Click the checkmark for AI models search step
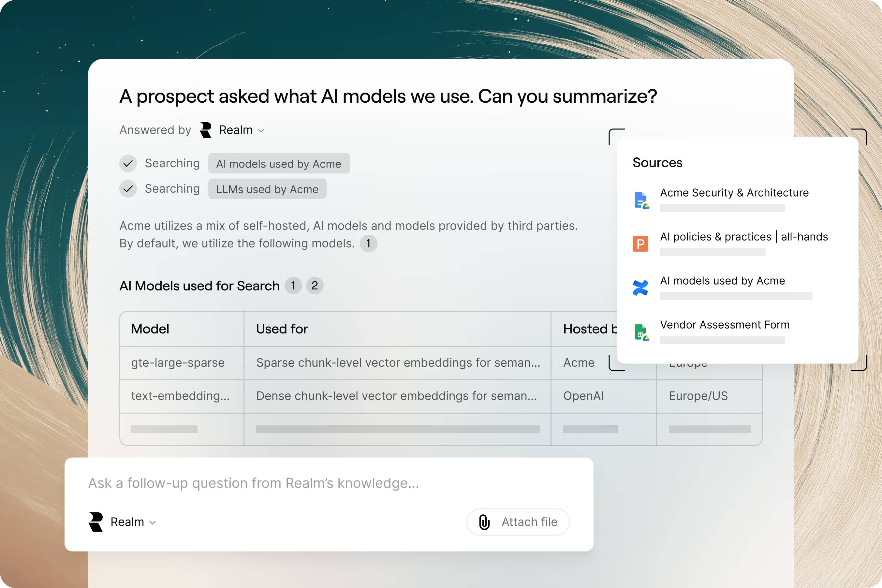The height and width of the screenshot is (588, 882). (128, 164)
